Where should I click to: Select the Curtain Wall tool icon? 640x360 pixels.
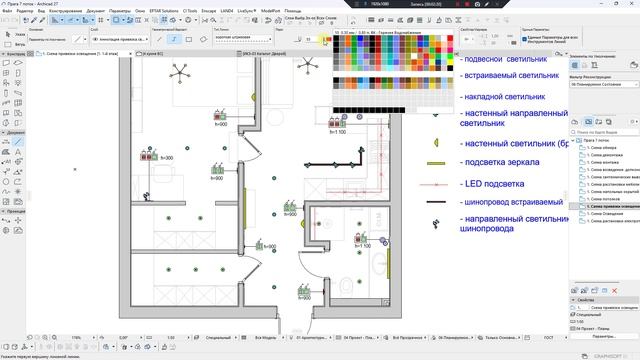(18, 103)
